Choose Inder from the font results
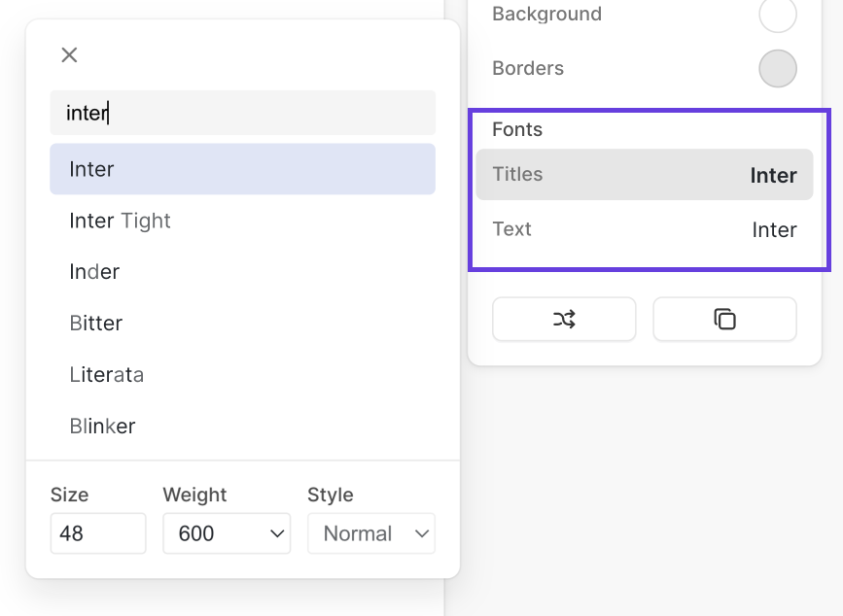The image size is (843, 616). point(93,272)
